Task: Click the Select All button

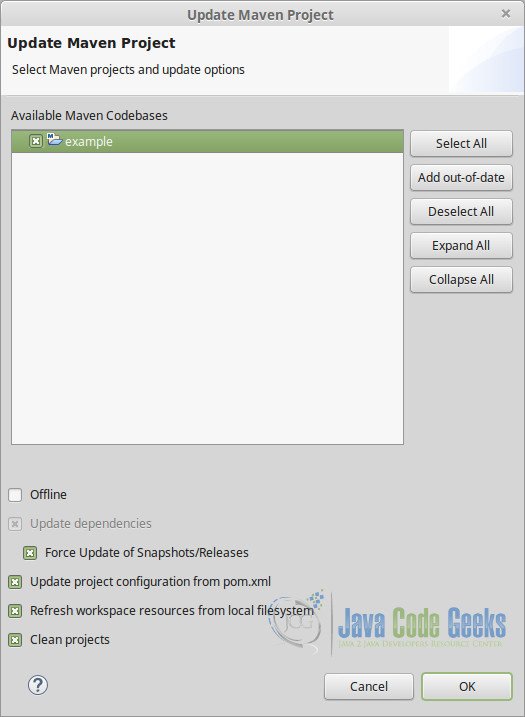Action: point(461,144)
